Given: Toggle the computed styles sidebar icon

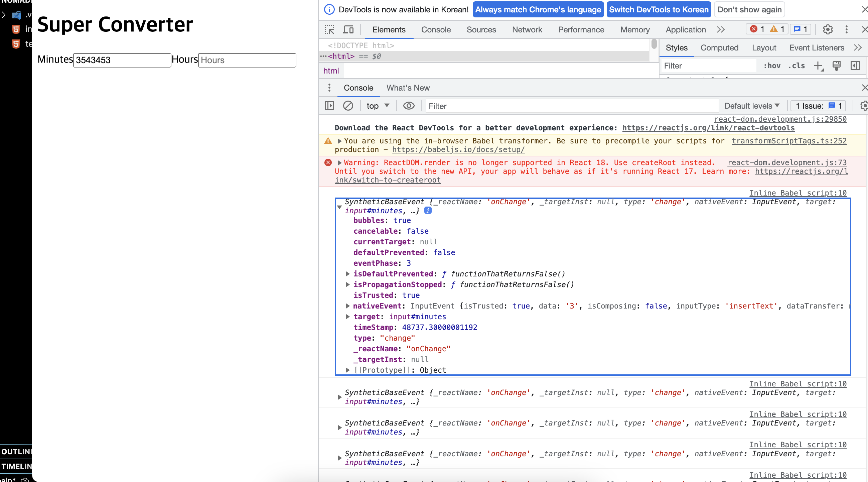Looking at the screenshot, I should tap(855, 66).
